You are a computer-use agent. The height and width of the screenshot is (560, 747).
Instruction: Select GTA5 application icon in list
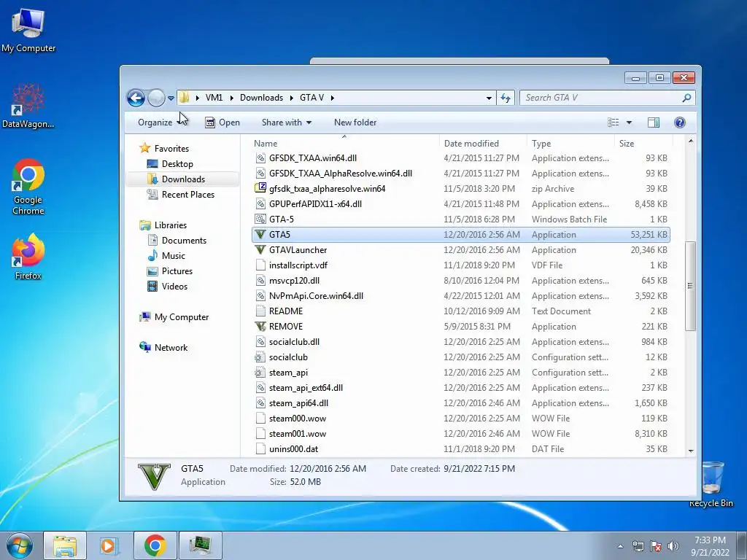click(260, 234)
